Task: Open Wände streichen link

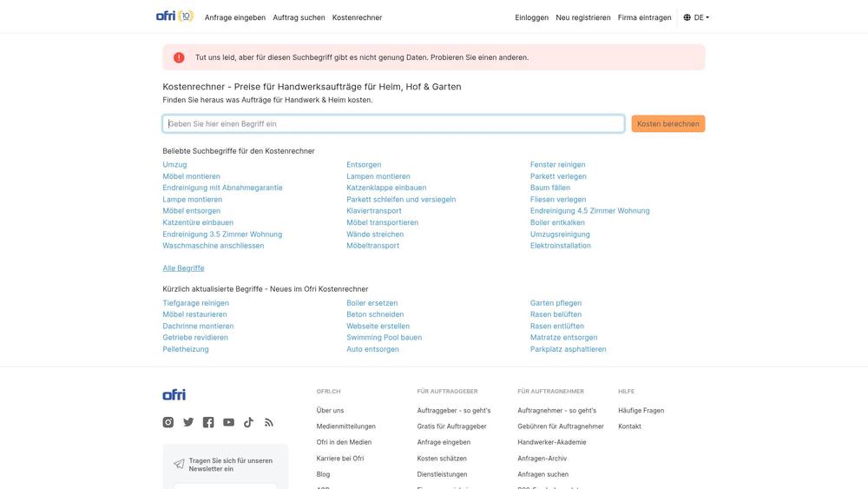Action: click(x=375, y=235)
